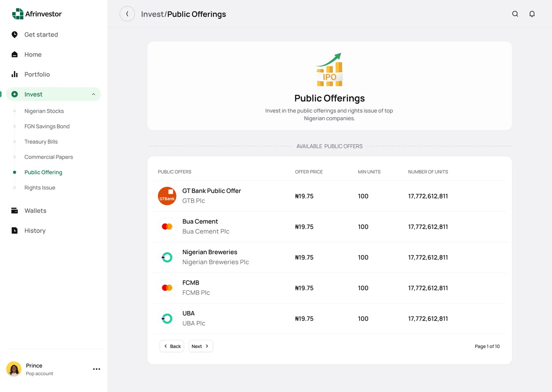Click the NUMBER OF UNITS column header

(x=428, y=172)
